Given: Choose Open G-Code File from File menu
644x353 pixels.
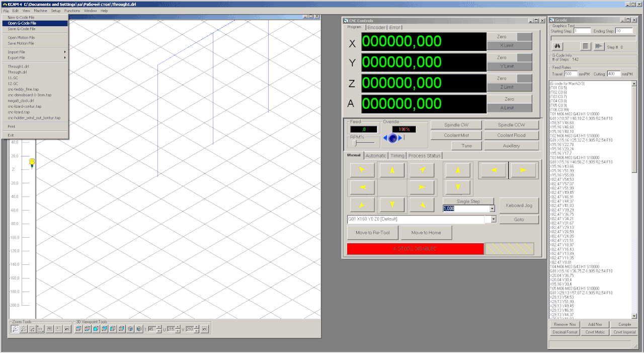Looking at the screenshot, I should 35,23.
